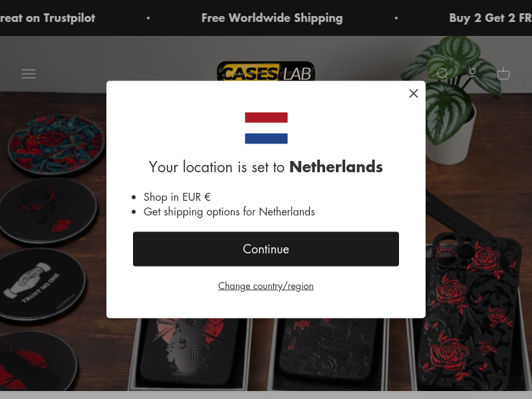The width and height of the screenshot is (532, 399).
Task: Open the search magnifier icon
Action: click(x=442, y=74)
